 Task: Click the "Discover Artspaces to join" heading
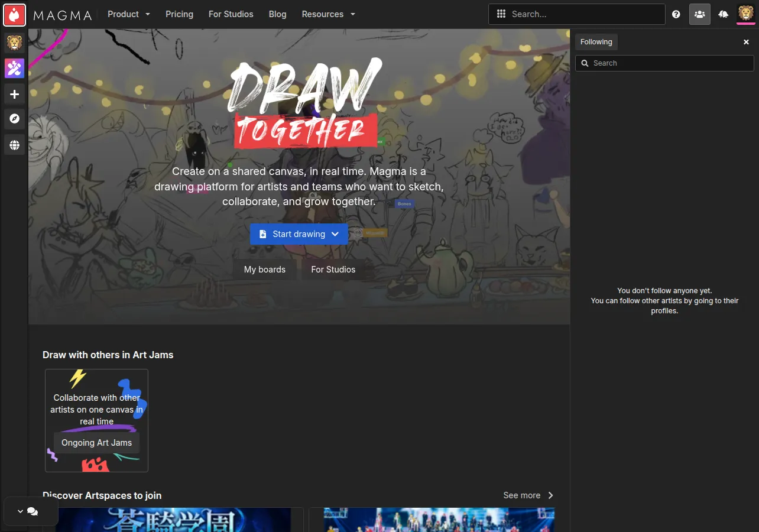(102, 495)
